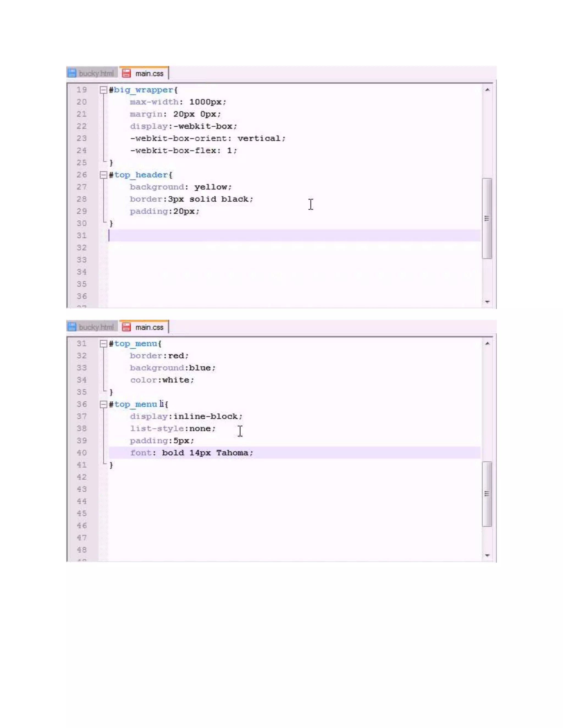Click scroll-up arrow beside the #big_wrapper line
The height and width of the screenshot is (728, 563).
[487, 90]
